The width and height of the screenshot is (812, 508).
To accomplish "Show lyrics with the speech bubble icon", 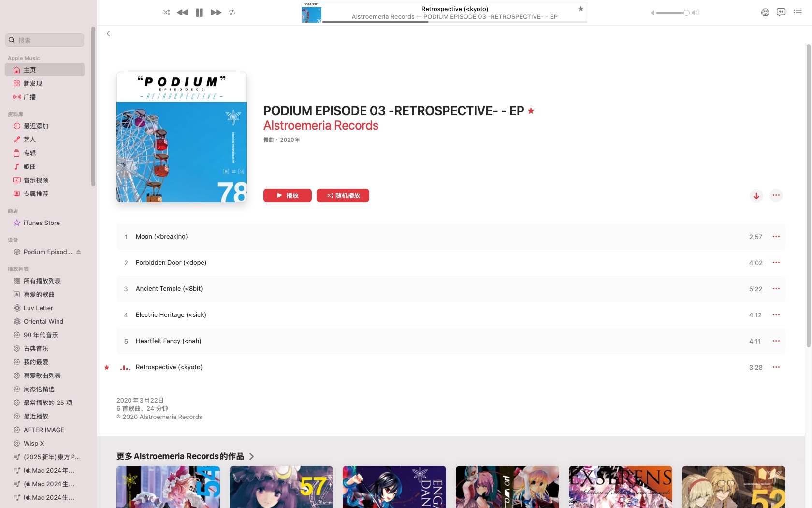I will click(x=781, y=13).
